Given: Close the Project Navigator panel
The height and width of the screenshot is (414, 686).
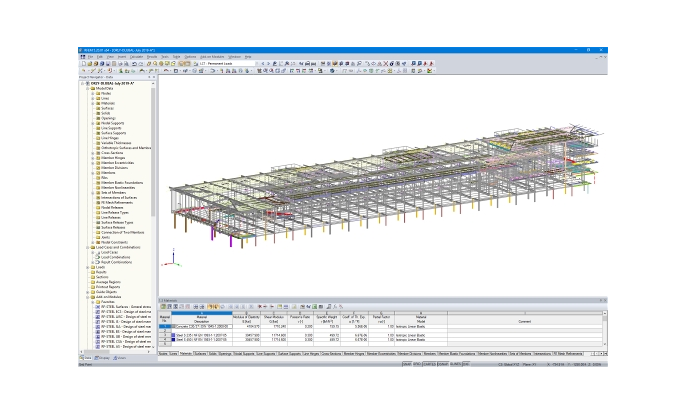Looking at the screenshot, I should pos(154,77).
